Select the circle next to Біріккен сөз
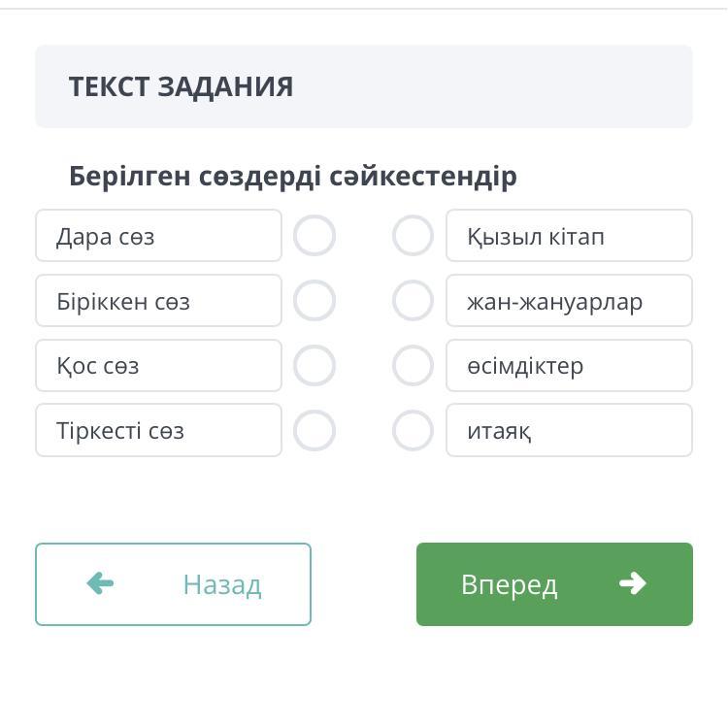Image resolution: width=728 pixels, height=728 pixels. pos(314,301)
